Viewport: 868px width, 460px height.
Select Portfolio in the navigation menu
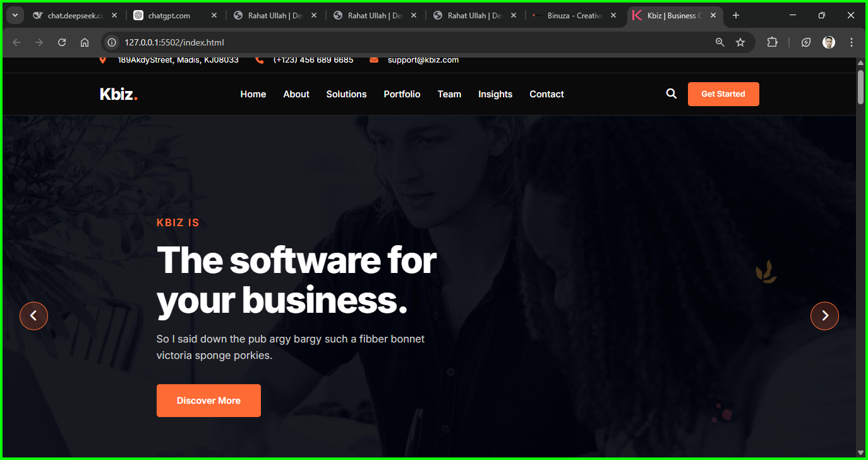point(402,94)
